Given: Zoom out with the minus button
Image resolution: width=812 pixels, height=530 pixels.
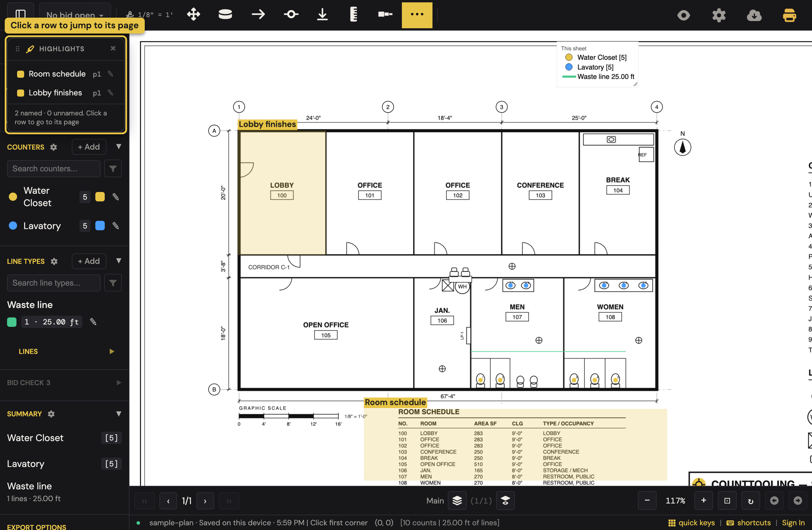Looking at the screenshot, I should click(x=647, y=501).
